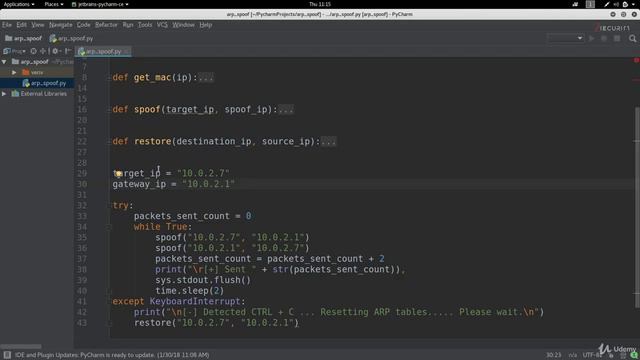Screen dimensions: 640x360
Task: Open the Project view selector dropdown
Action: 14,51
